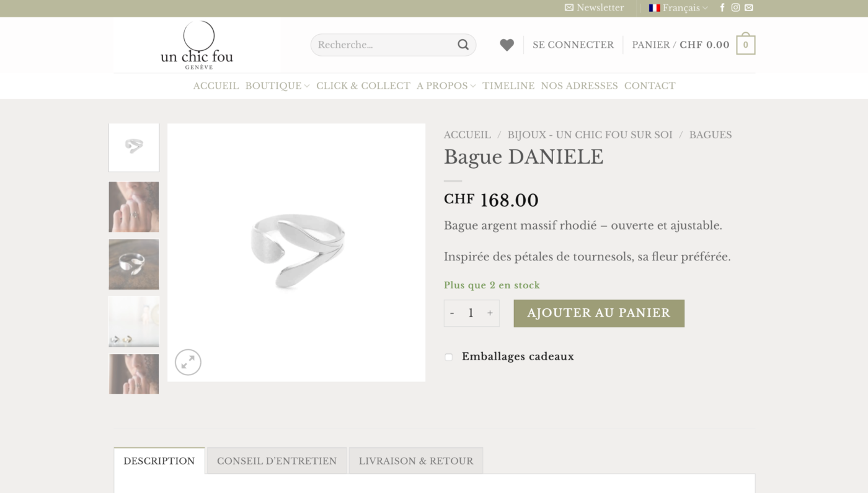
Task: Open the wishlist heart icon
Action: [507, 45]
